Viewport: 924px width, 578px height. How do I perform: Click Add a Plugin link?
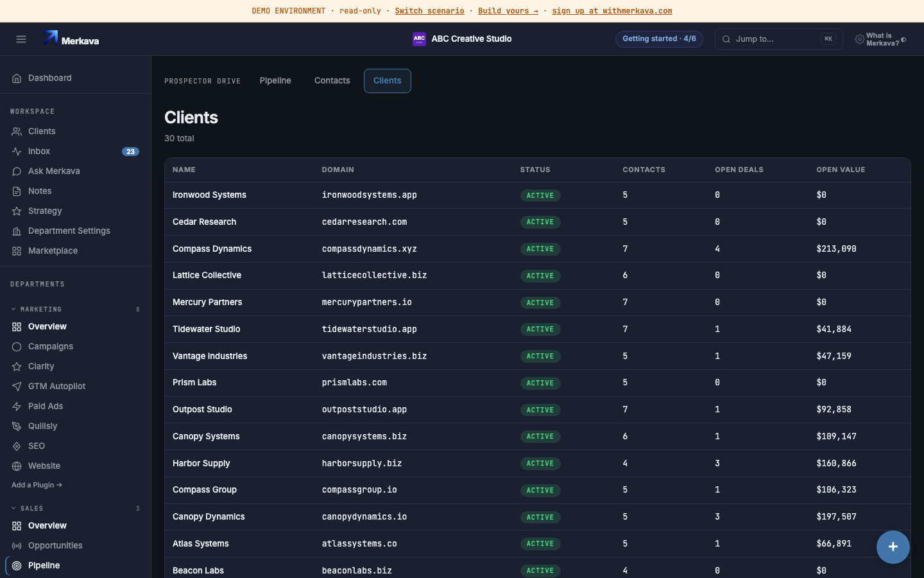37,486
